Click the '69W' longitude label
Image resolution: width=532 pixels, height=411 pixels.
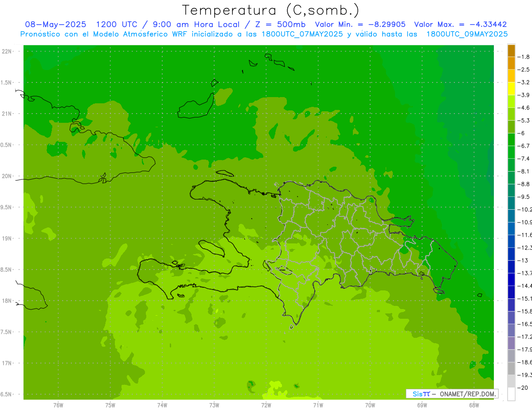point(422,405)
